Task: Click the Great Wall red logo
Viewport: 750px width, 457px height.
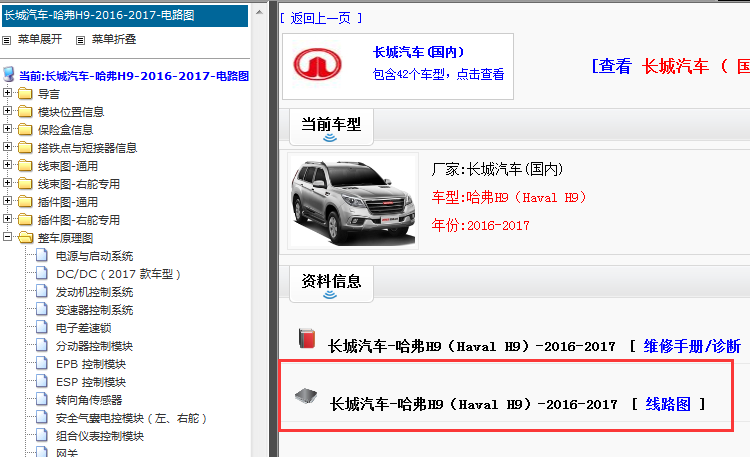Action: tap(318, 64)
